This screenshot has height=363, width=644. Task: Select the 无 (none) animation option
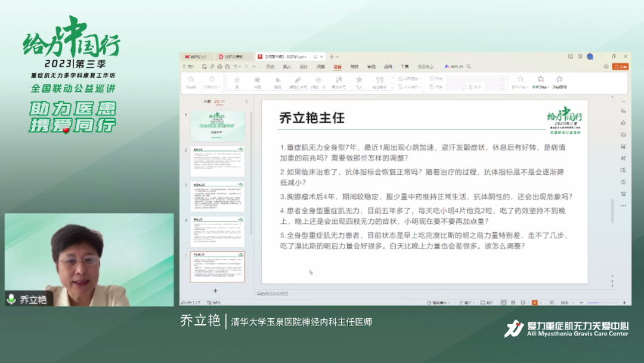(x=237, y=82)
